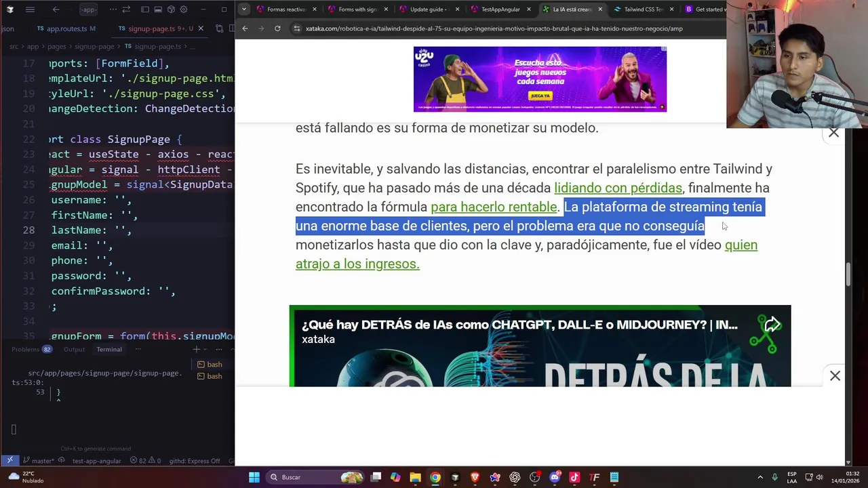Click the master branch in status bar

coord(38,461)
